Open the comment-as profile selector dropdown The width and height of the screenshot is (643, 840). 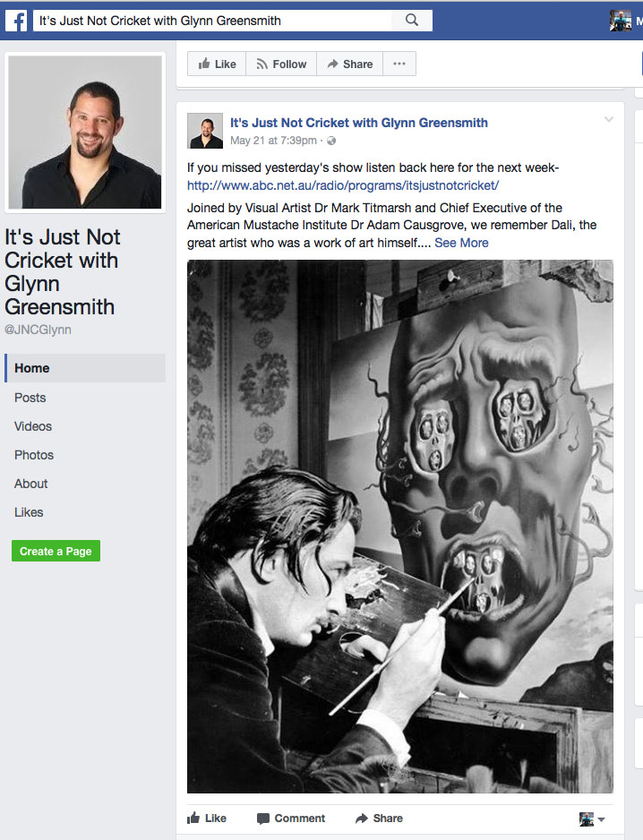pos(592,819)
